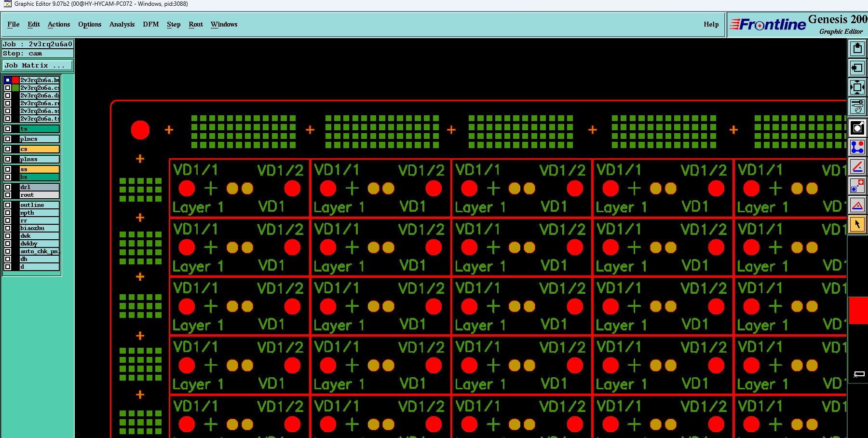Click the white circle with arrow icon
This screenshot has height=438, width=868.
pos(857,128)
